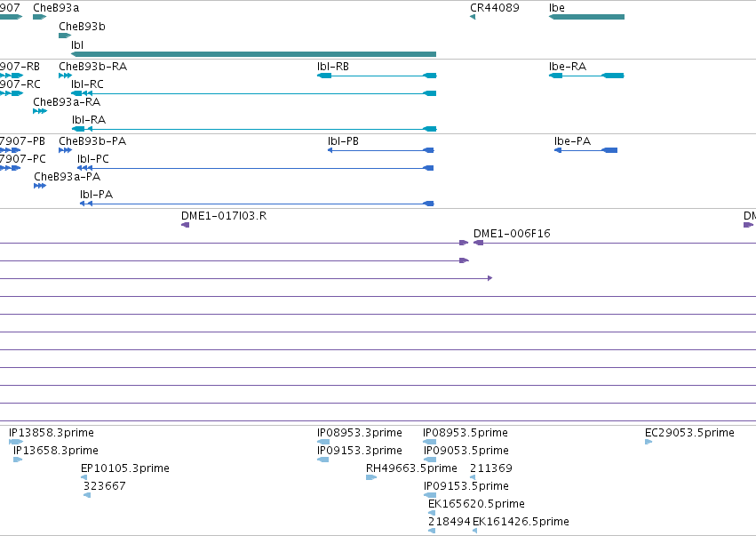
Task: Select the IP13658.3prime arrow glyph
Action: point(18,460)
